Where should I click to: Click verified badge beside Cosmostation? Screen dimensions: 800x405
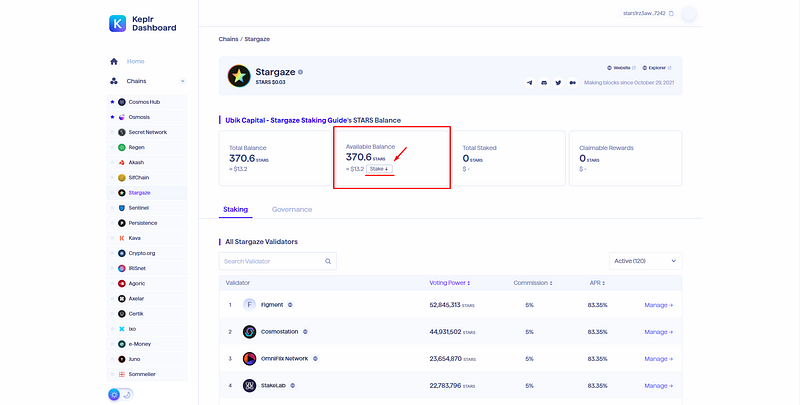[x=305, y=332]
